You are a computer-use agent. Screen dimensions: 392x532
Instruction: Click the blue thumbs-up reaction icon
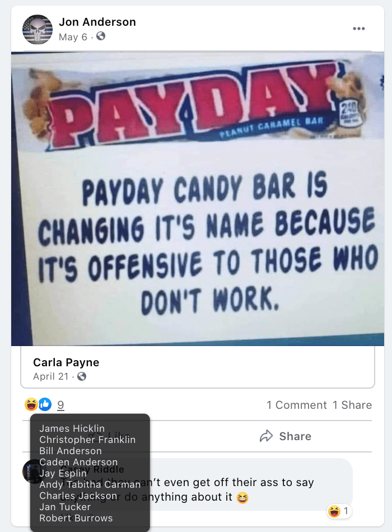click(x=45, y=404)
